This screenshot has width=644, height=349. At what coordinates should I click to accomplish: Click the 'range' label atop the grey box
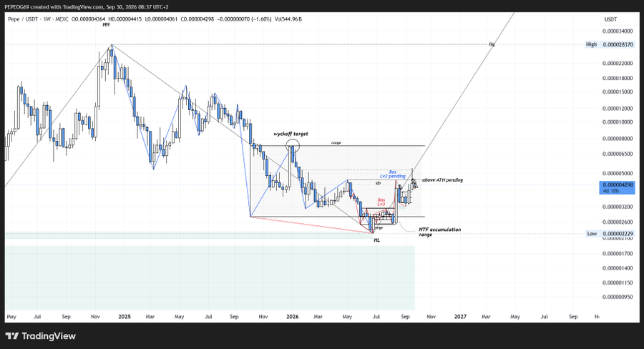336,143
